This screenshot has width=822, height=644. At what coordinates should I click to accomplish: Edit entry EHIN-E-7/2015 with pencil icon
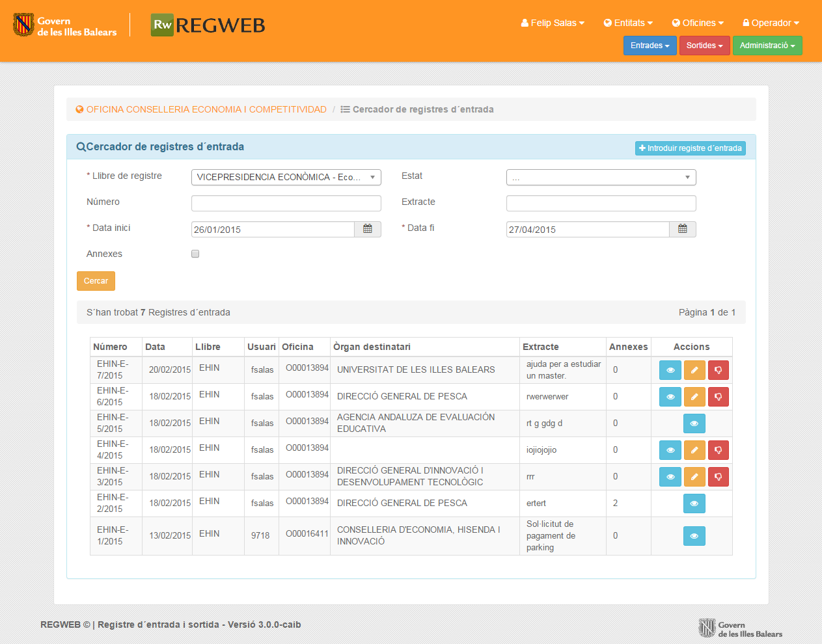click(694, 370)
